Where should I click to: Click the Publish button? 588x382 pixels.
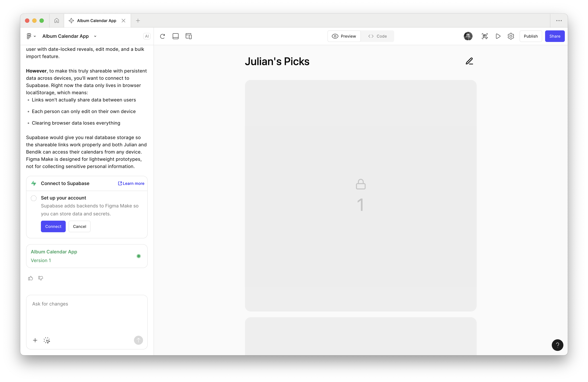531,36
